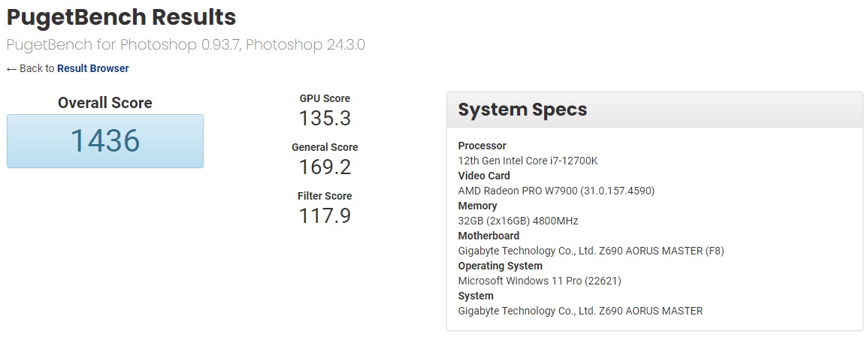Select the Filter Score value 117.9
Image resolution: width=868 pixels, height=337 pixels.
point(325,215)
